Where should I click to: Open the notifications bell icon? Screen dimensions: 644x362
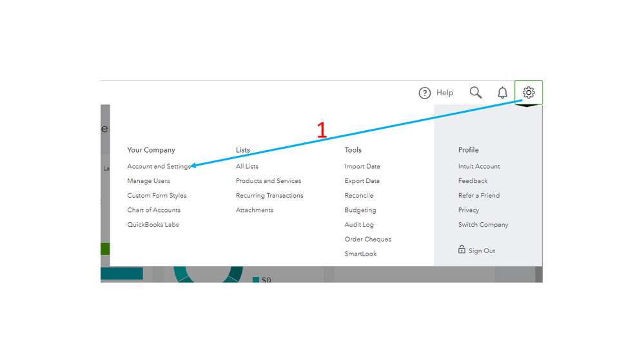[502, 93]
